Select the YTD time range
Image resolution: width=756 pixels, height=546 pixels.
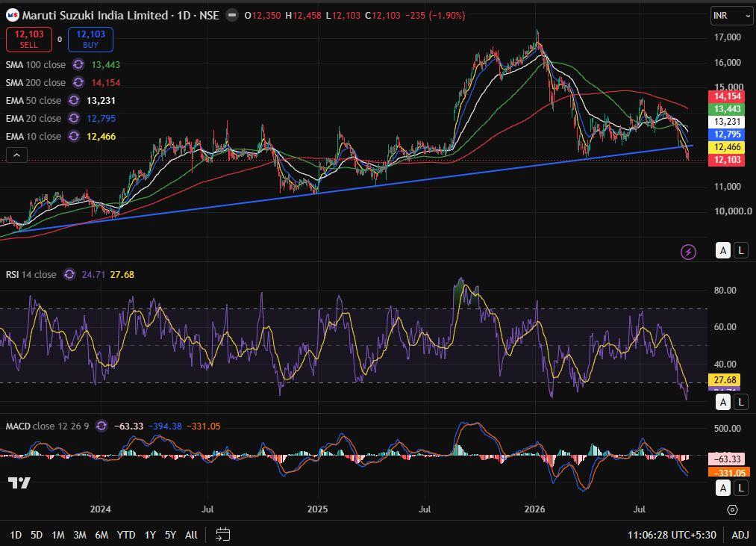coord(126,535)
